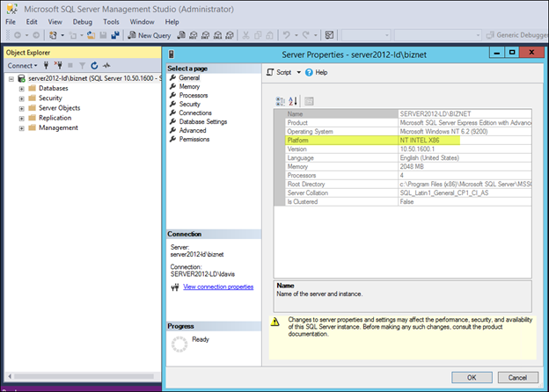Collapse the server2012-ld\biznet server node

pyautogui.click(x=11, y=79)
